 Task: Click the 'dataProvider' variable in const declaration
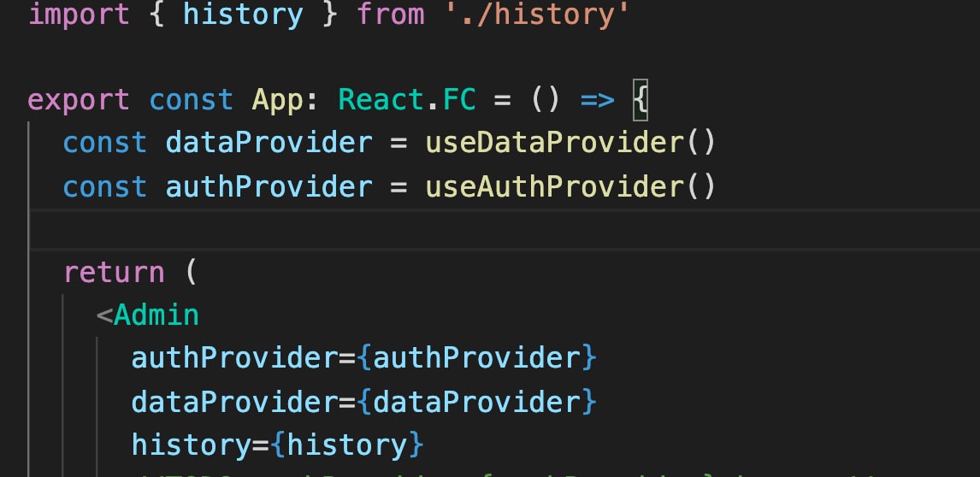point(269,143)
